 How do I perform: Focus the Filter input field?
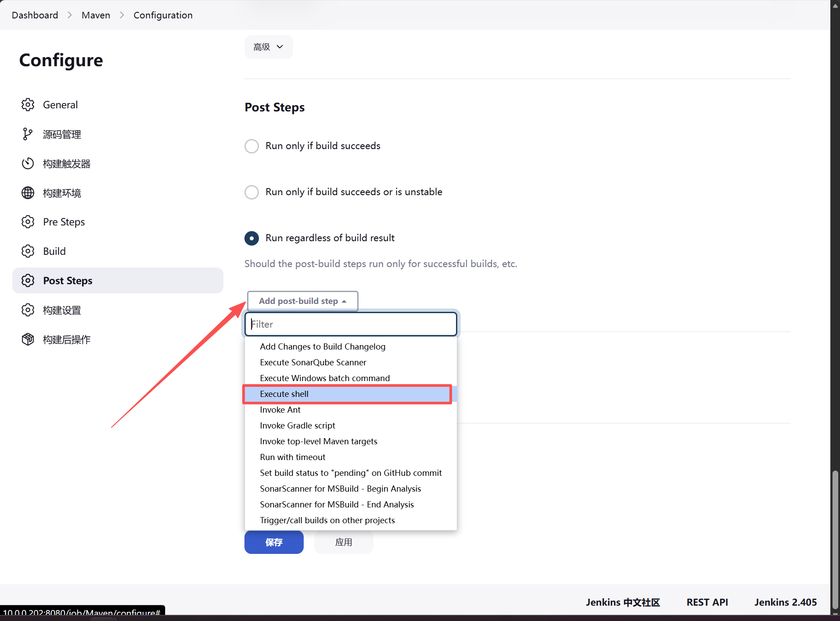point(351,324)
